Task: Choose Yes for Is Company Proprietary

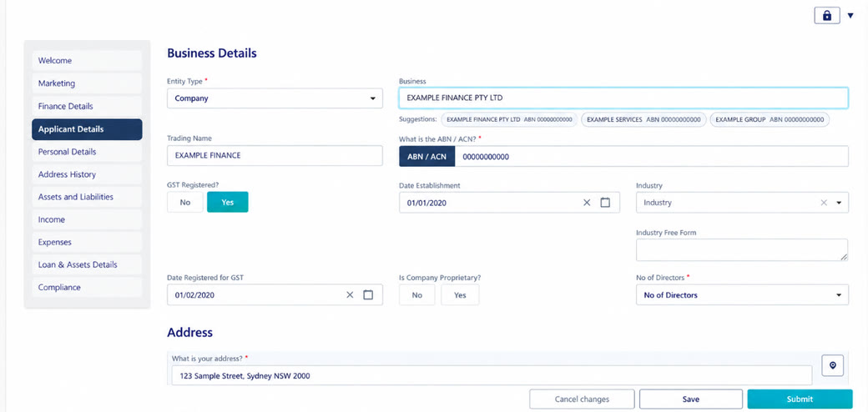Action: 460,294
